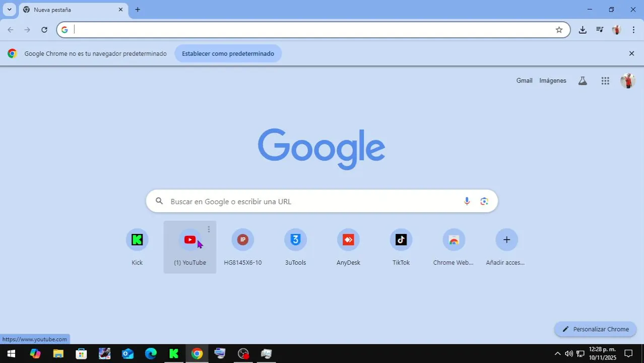Dismiss the default browser notification bar
The height and width of the screenshot is (363, 644).
(631, 53)
